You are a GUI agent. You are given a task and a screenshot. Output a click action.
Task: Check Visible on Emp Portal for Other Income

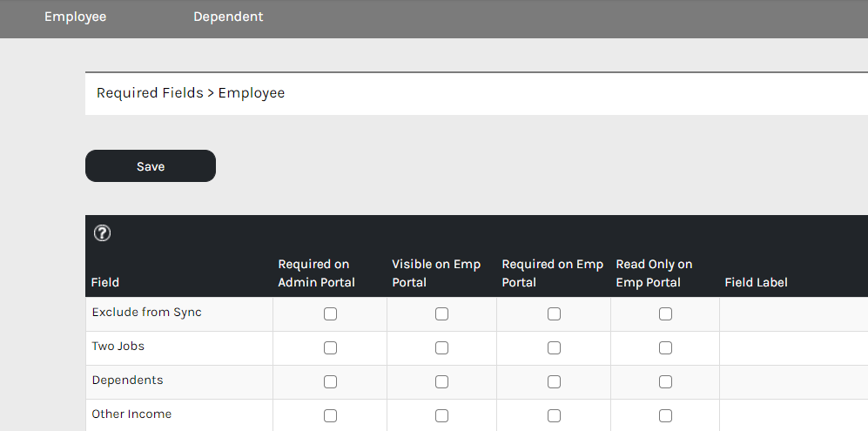tap(441, 415)
